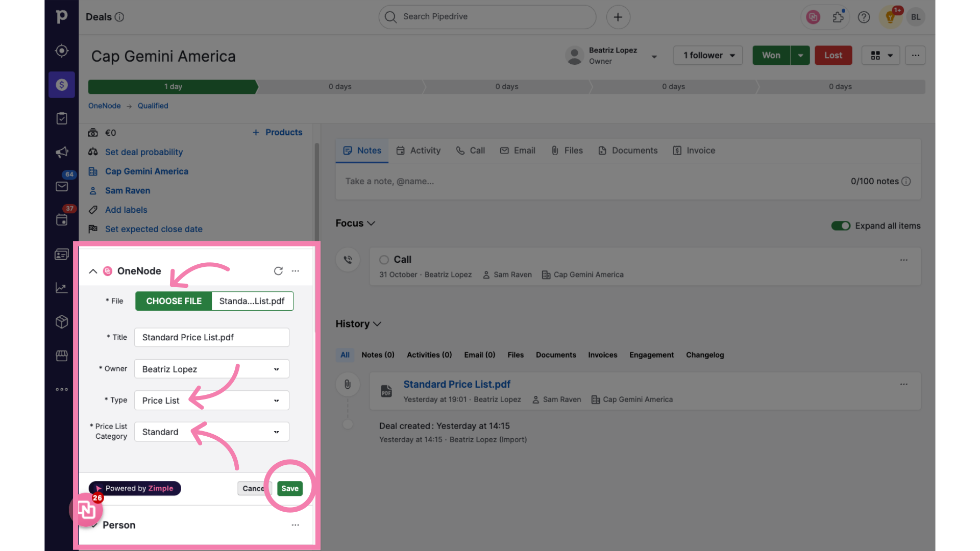Switch to the Files tab
This screenshot has height=551, width=980.
tap(567, 151)
